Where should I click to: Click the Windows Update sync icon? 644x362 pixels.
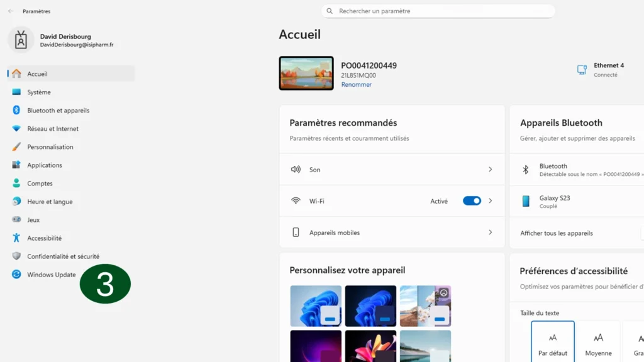click(x=16, y=275)
